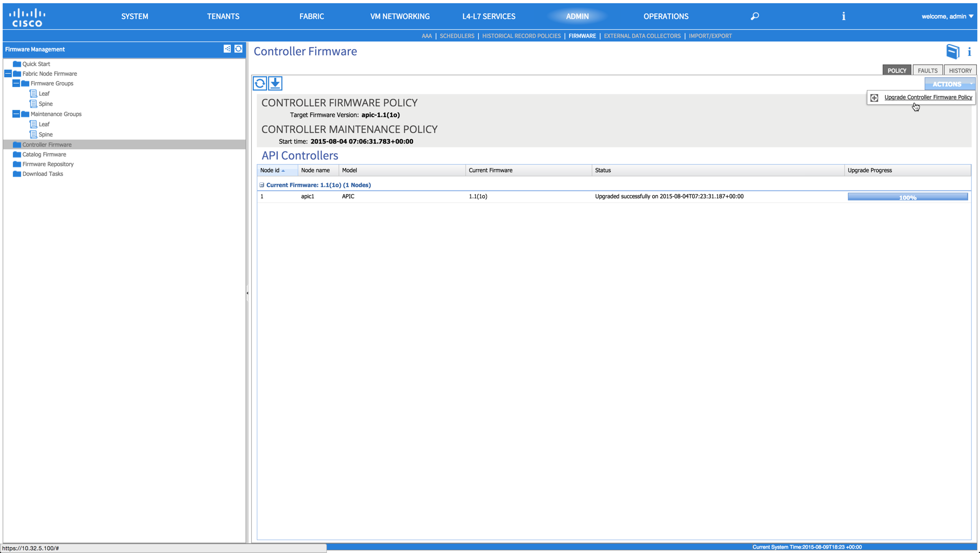This screenshot has width=980, height=553.
Task: Sort by the Current Firmware column header
Action: pyautogui.click(x=528, y=170)
